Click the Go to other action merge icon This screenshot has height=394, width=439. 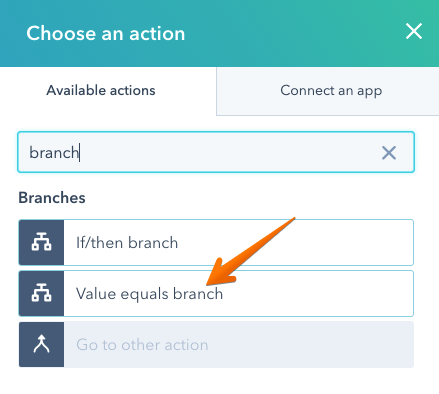pyautogui.click(x=41, y=344)
